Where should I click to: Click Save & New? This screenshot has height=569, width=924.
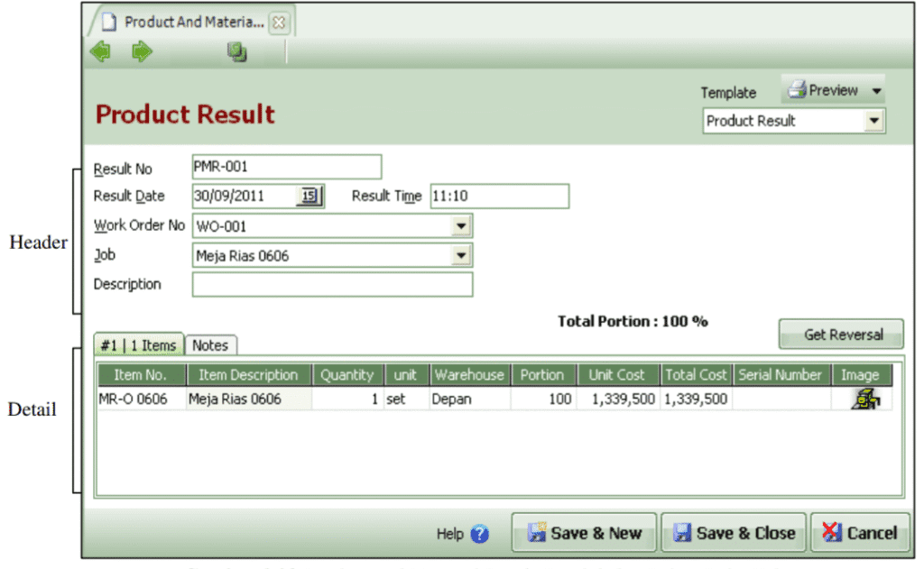pos(584,533)
